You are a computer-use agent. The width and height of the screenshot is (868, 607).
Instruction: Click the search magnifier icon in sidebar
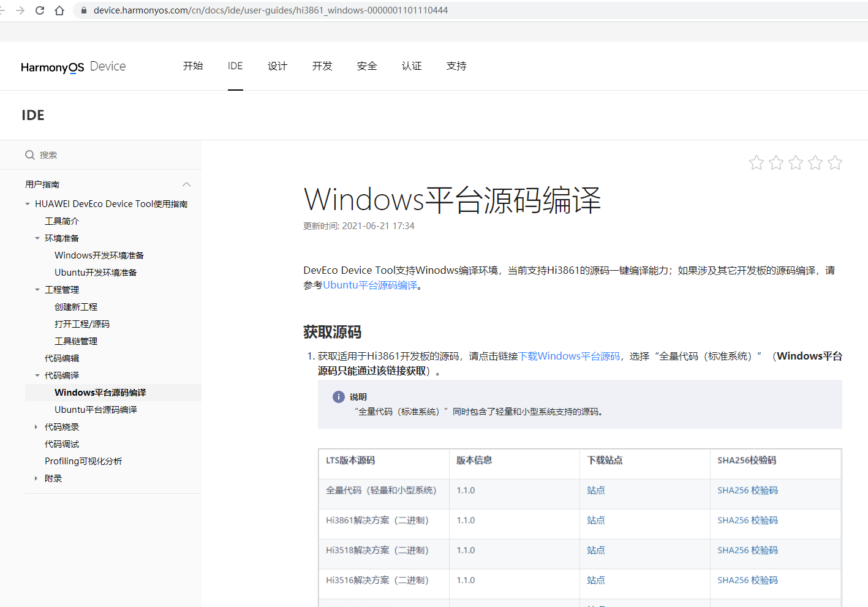pos(29,155)
